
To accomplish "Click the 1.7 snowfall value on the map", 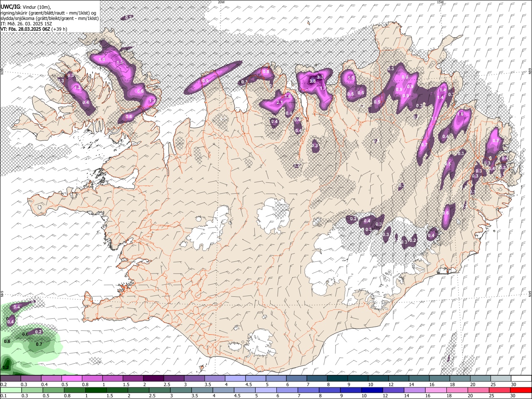I will click(323, 88).
